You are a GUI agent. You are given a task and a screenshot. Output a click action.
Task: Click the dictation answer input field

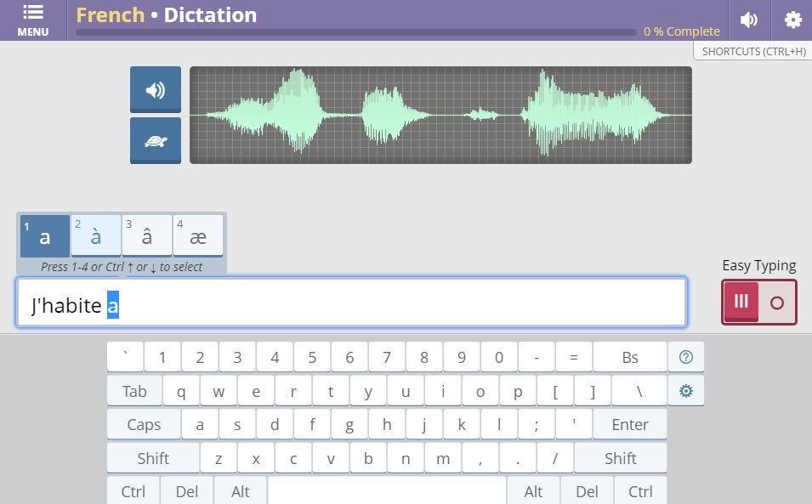click(x=352, y=303)
